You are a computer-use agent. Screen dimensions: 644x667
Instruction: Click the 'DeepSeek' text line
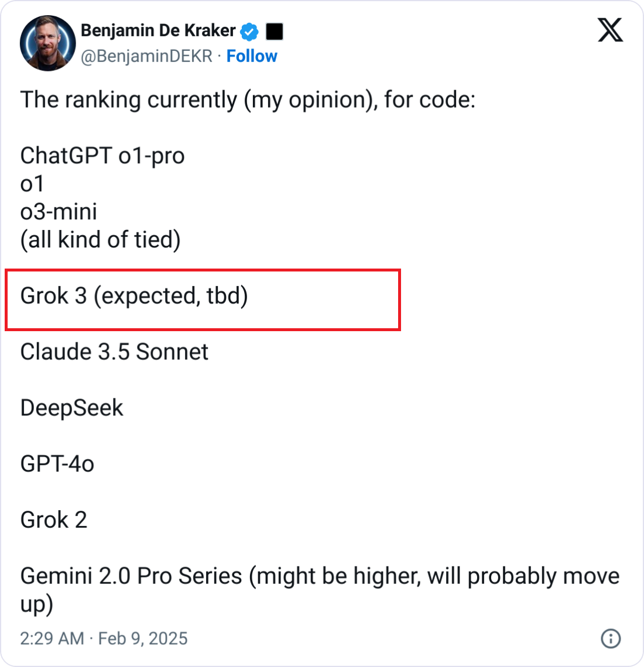(x=71, y=408)
